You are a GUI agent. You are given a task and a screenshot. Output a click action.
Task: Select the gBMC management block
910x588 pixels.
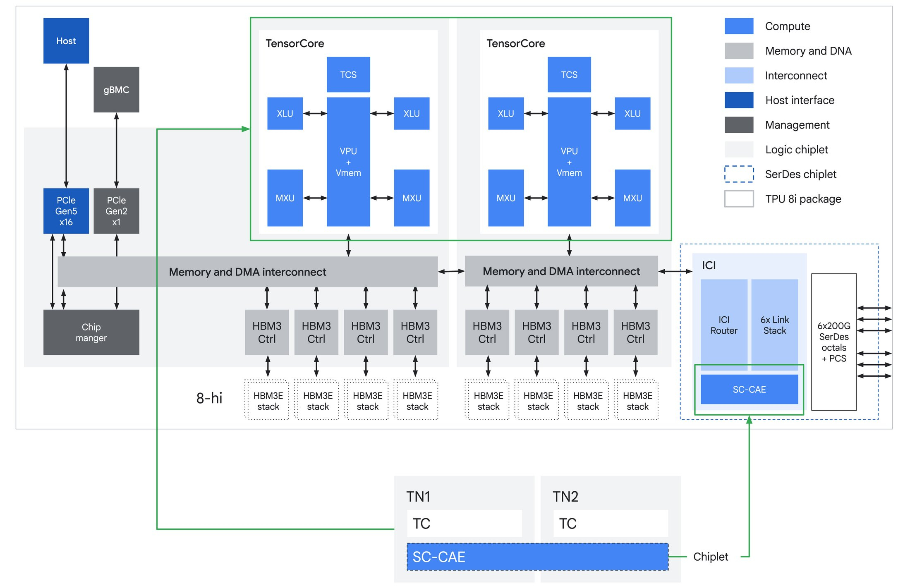pyautogui.click(x=116, y=90)
